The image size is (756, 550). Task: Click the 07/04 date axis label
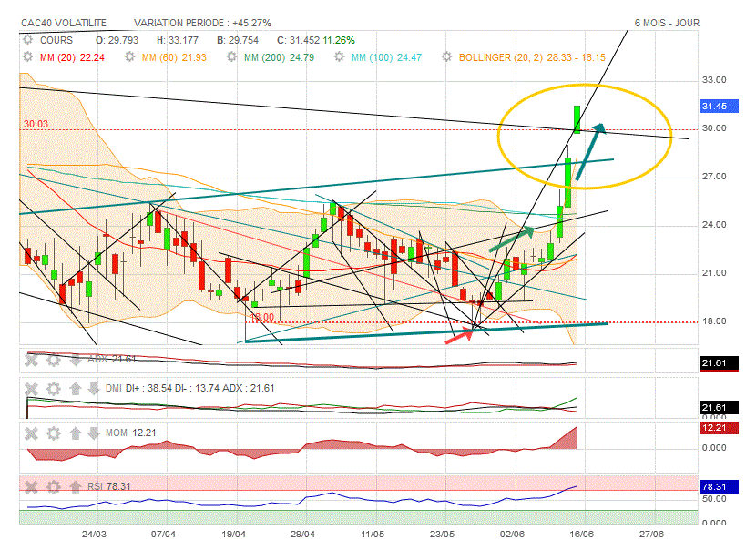163,535
